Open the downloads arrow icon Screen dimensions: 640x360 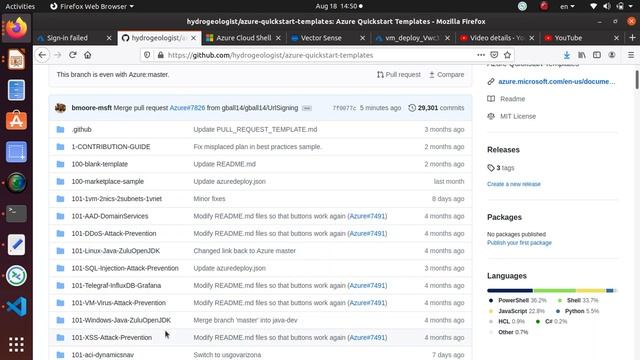(567, 55)
